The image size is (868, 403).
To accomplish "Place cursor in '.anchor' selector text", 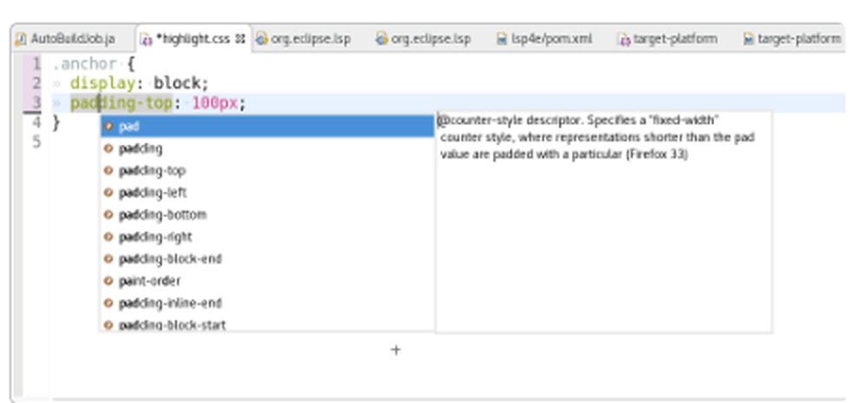I will (x=85, y=64).
